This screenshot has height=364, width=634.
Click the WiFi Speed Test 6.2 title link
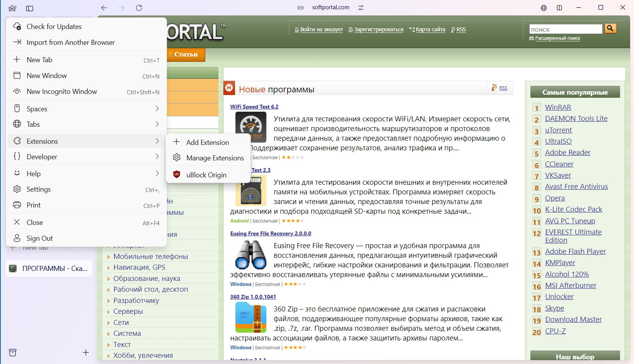pyautogui.click(x=254, y=107)
